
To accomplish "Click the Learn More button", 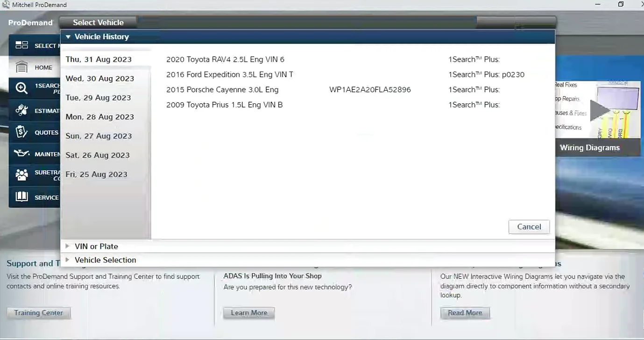I will point(249,313).
